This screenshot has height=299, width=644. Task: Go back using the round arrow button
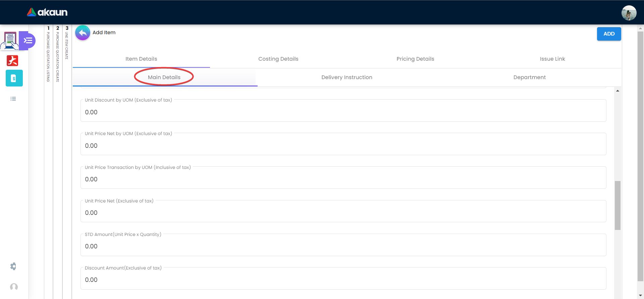[x=83, y=33]
